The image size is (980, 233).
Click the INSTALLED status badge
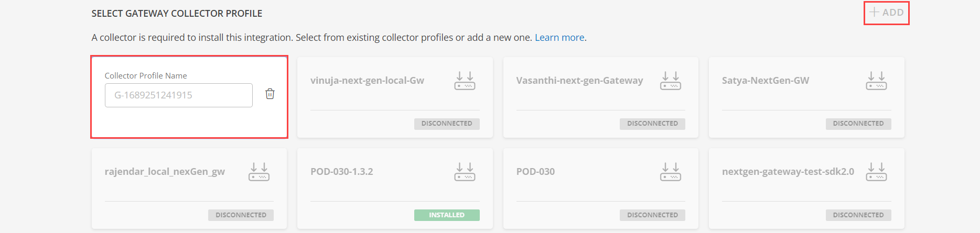point(447,215)
